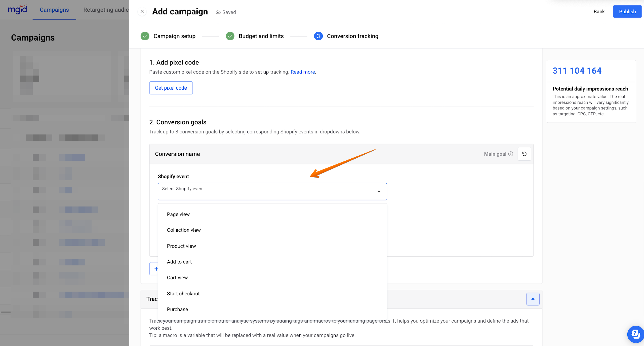Choose the Add to cart event
This screenshot has width=644, height=346.
[x=179, y=262]
